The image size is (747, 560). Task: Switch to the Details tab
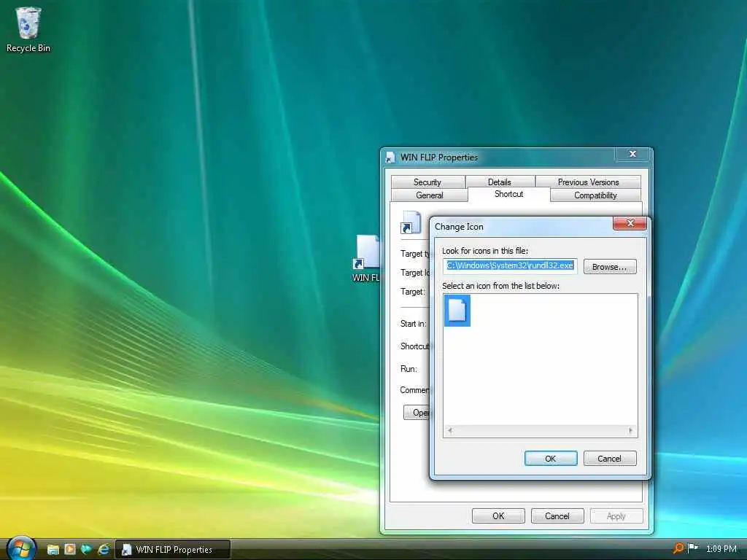[499, 182]
